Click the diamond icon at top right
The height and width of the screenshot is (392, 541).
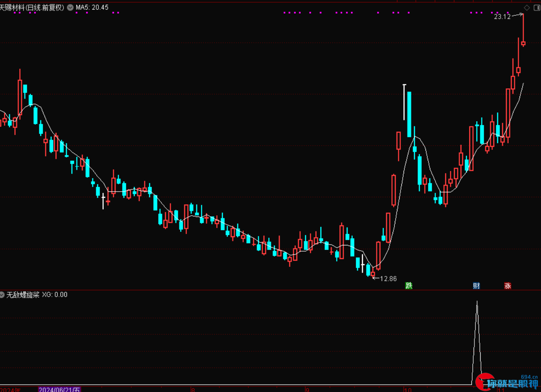point(527,7)
